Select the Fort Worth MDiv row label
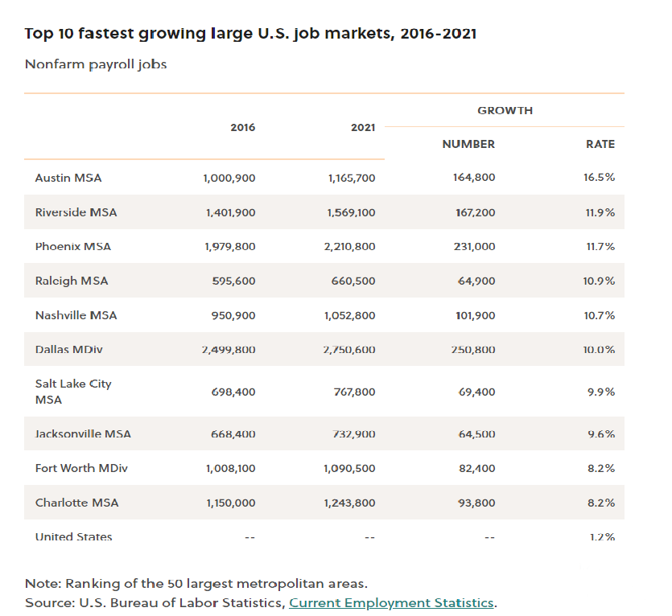 click(x=81, y=468)
